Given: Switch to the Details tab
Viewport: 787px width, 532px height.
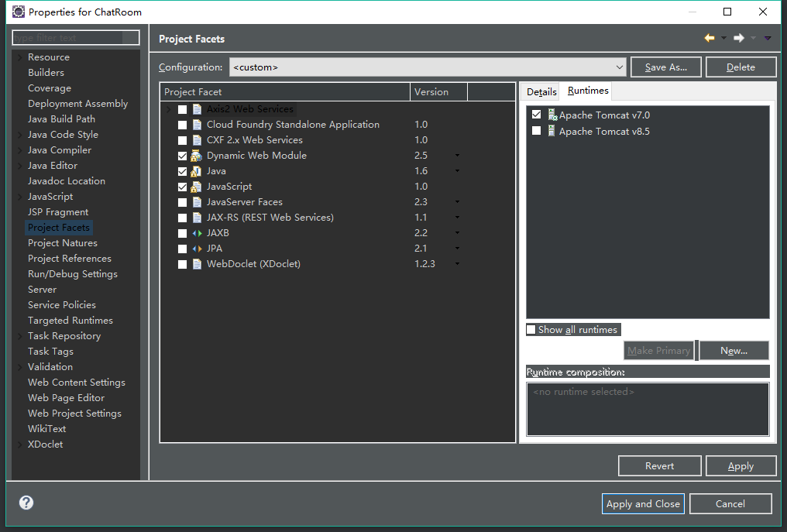Looking at the screenshot, I should (541, 92).
